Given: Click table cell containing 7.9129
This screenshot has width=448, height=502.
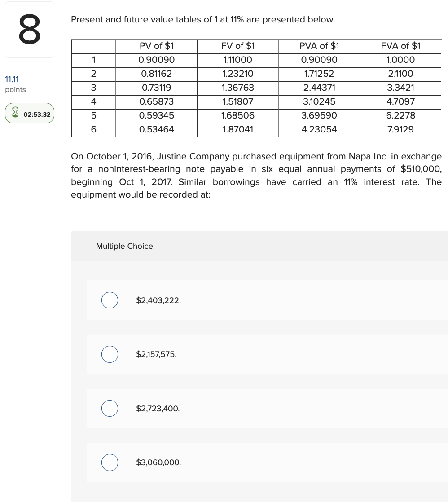Looking at the screenshot, I should [x=401, y=129].
